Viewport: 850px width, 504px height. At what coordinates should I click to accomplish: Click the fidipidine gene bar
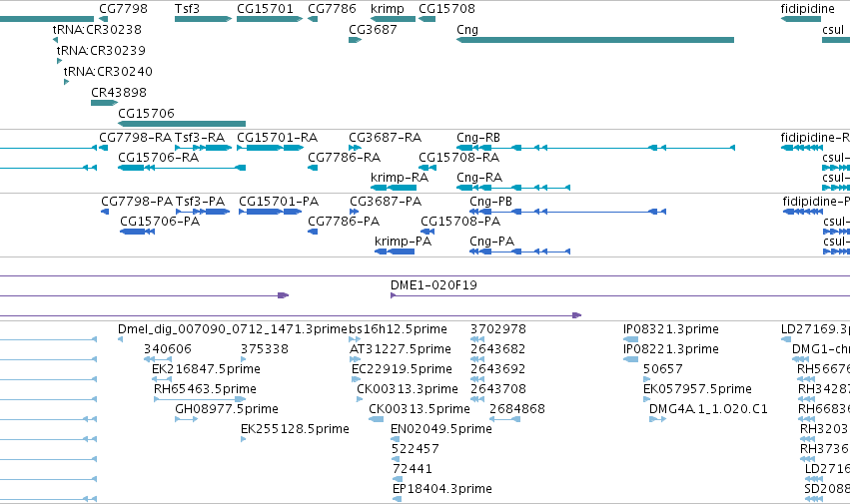pyautogui.click(x=801, y=19)
